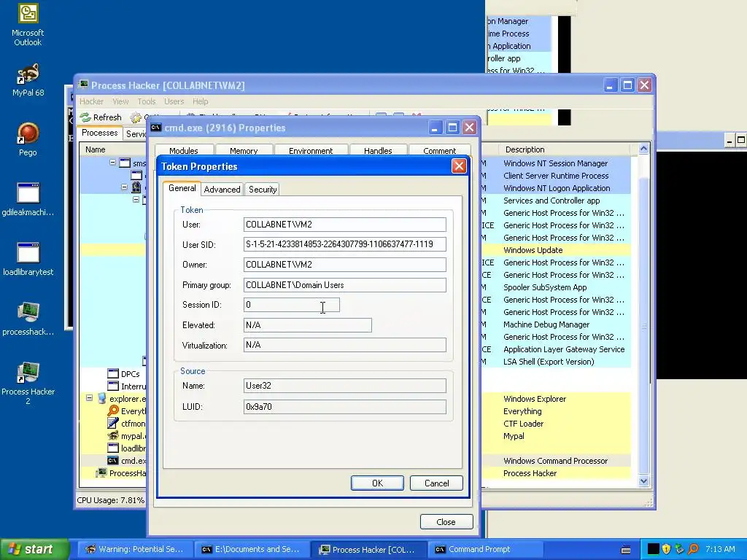This screenshot has width=747, height=560.
Task: Click the yellow security shield tray icon
Action: (x=667, y=549)
